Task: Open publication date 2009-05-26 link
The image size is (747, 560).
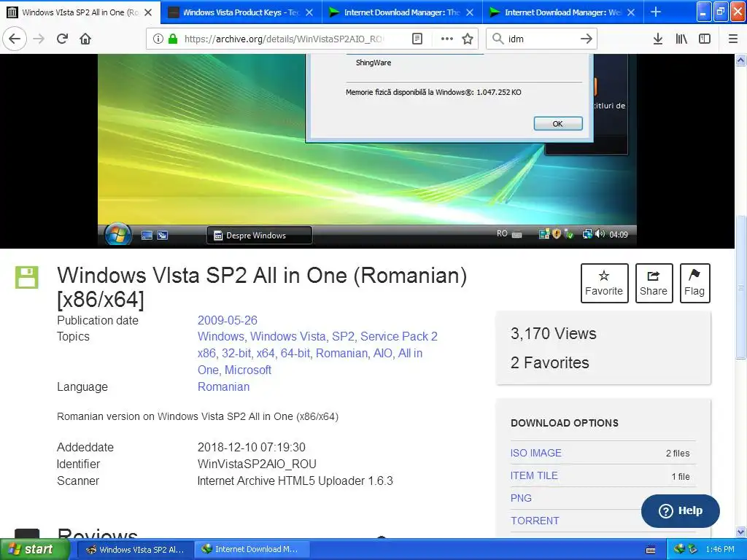Action: click(228, 321)
